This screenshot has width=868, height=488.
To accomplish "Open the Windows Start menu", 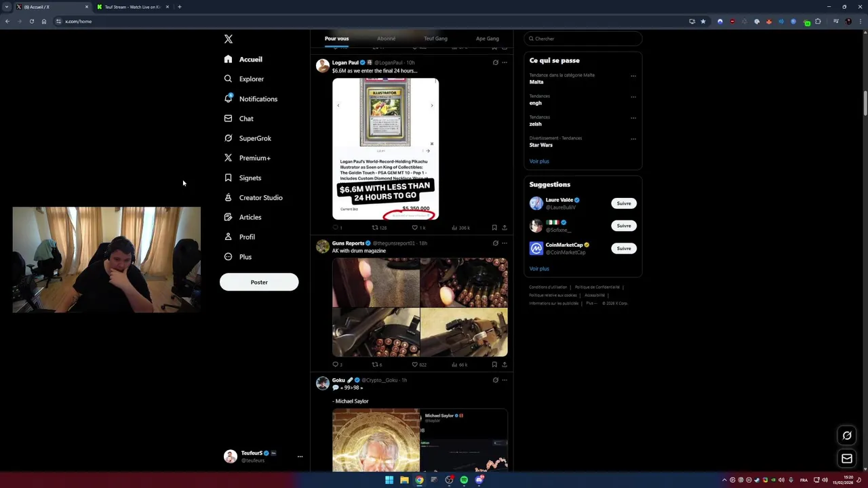I will 389,480.
